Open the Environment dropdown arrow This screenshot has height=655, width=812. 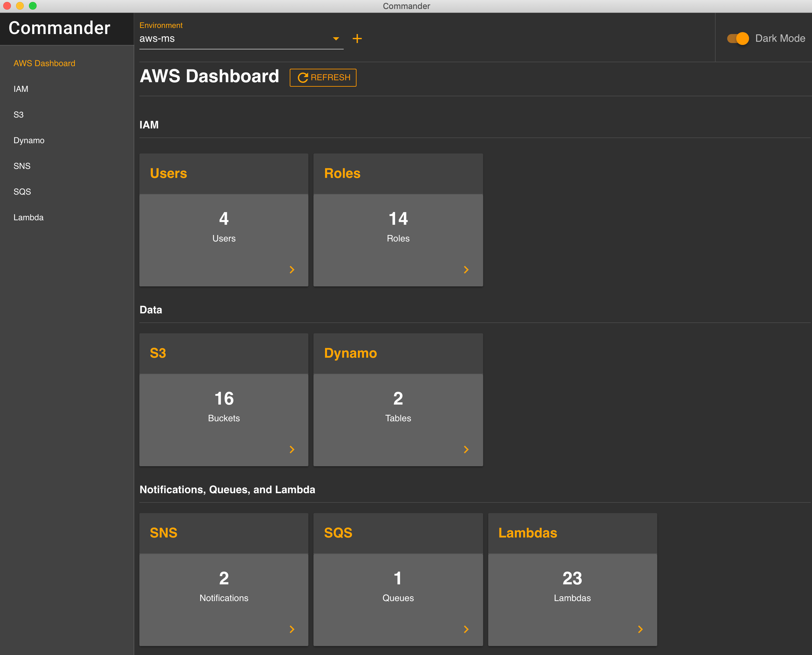(336, 39)
